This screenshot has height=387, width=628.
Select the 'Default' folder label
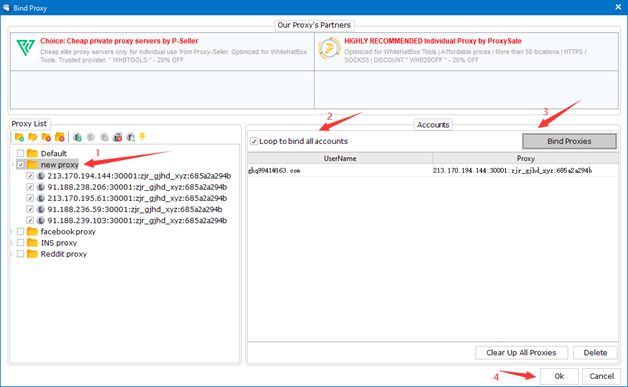54,153
